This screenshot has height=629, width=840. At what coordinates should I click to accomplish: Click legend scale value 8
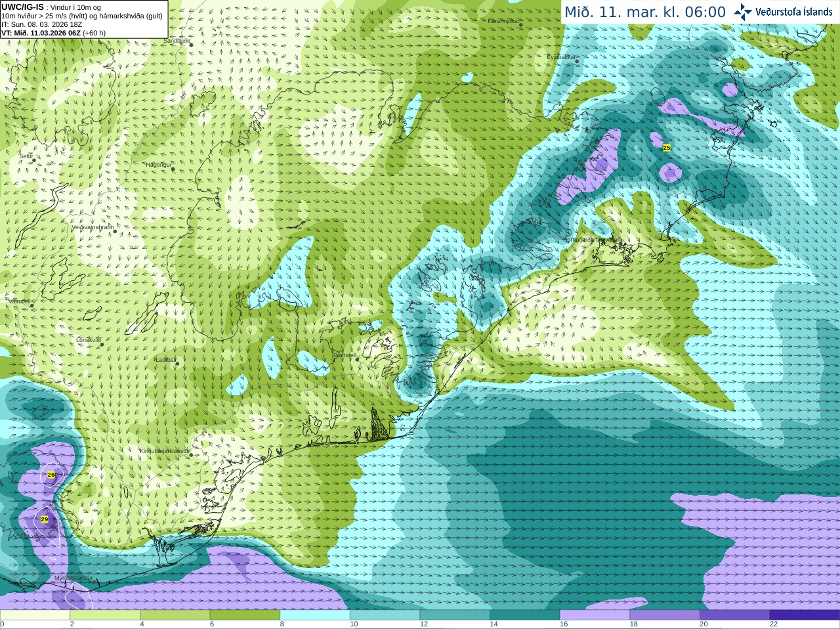[282, 624]
